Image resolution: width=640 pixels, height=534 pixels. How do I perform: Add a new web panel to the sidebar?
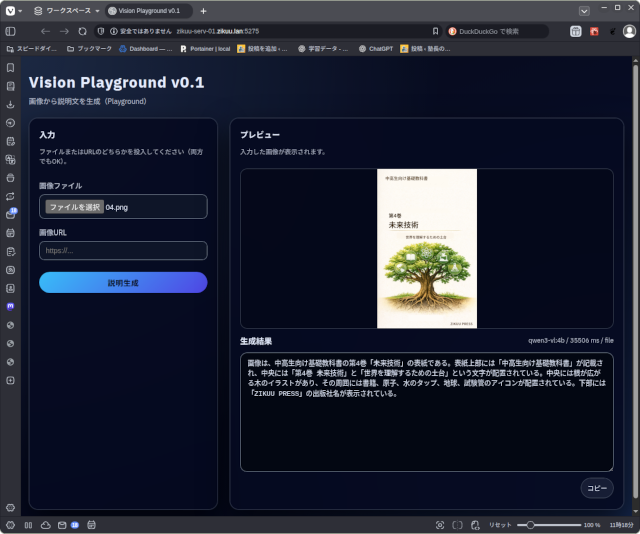click(x=10, y=380)
